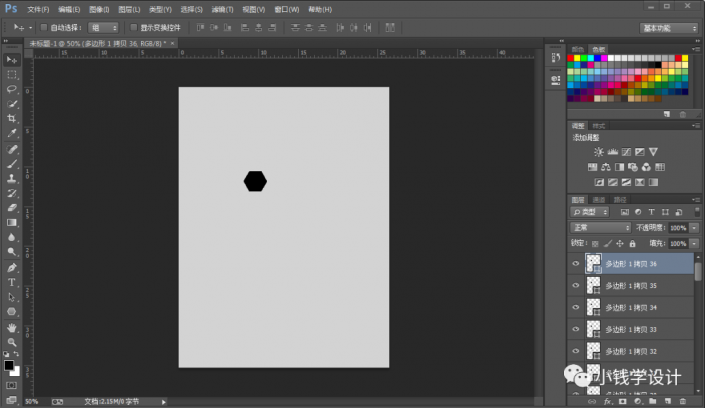Image resolution: width=705 pixels, height=408 pixels.
Task: Open the 基本功能 workspace dropdown
Action: click(x=668, y=27)
